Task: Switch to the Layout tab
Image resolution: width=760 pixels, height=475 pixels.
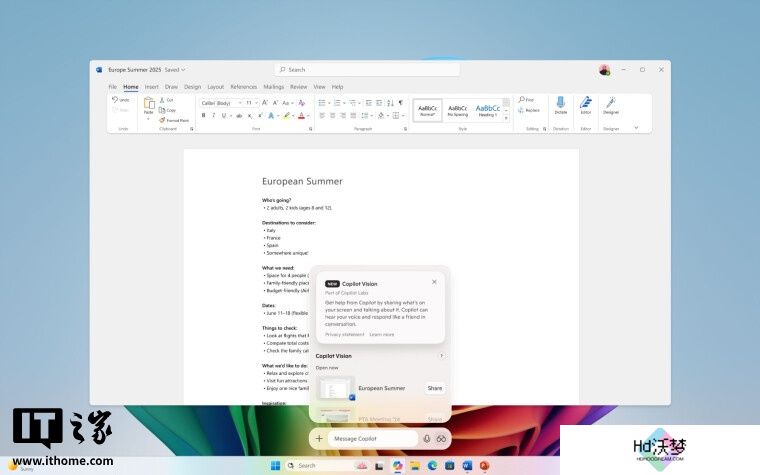Action: (x=216, y=87)
